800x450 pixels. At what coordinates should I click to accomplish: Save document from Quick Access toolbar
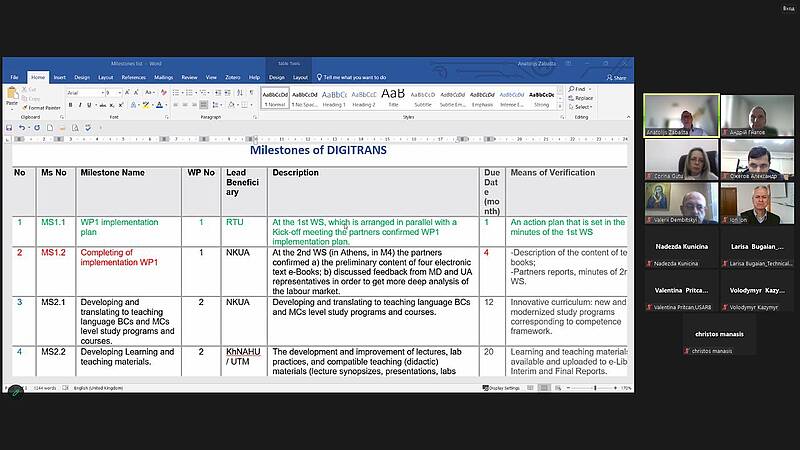pyautogui.click(x=9, y=128)
